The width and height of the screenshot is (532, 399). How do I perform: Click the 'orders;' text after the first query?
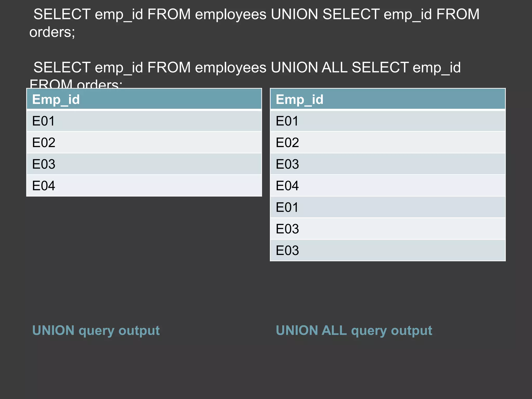coord(52,32)
